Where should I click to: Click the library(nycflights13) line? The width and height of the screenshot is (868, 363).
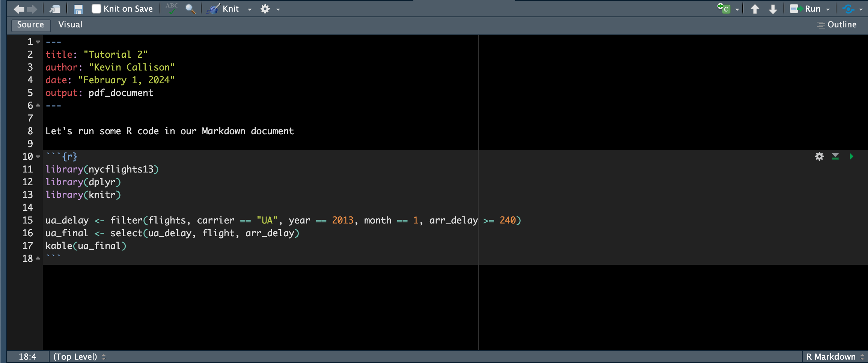pos(102,169)
